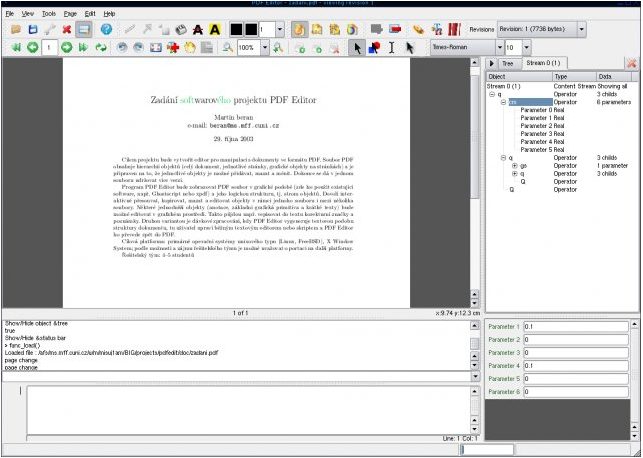Open the line width dropdown next to black swatches
Image resolution: width=643 pixels, height=458 pixels.
pyautogui.click(x=280, y=30)
